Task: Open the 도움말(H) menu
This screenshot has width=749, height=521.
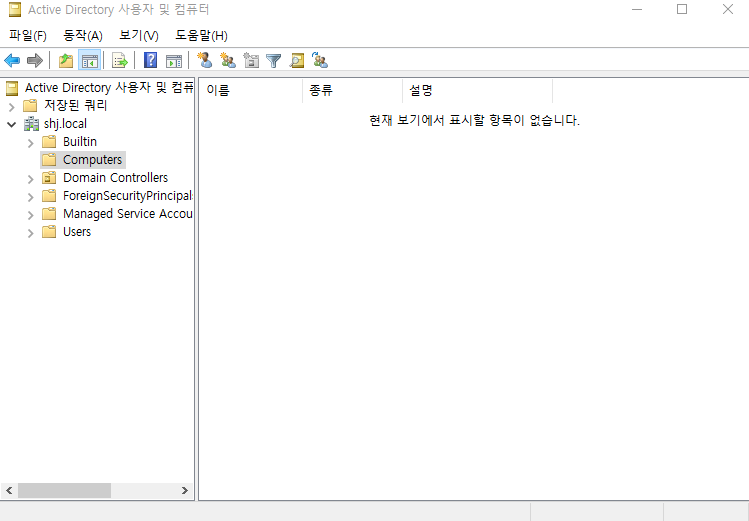Action: pos(201,35)
